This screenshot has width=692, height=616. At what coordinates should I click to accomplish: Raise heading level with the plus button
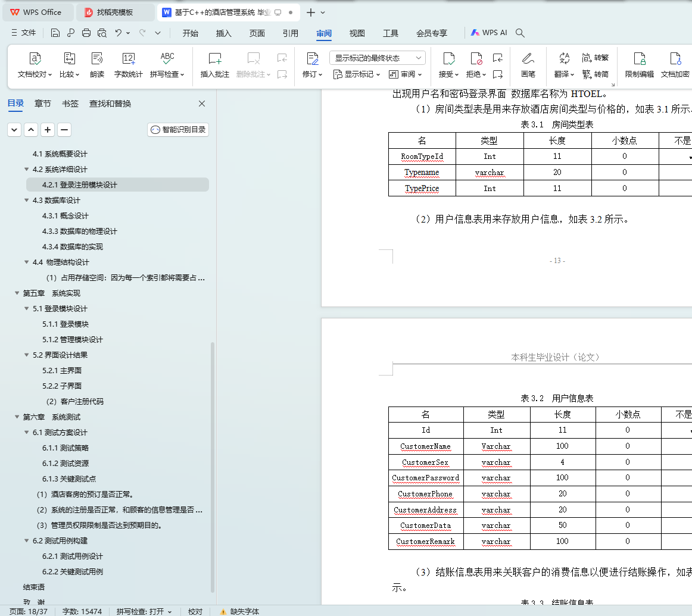pyautogui.click(x=48, y=130)
